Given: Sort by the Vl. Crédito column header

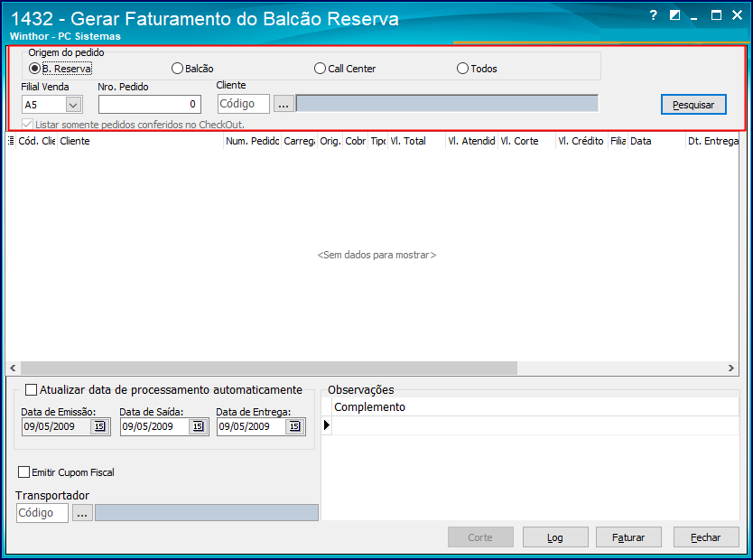Looking at the screenshot, I should tap(581, 141).
